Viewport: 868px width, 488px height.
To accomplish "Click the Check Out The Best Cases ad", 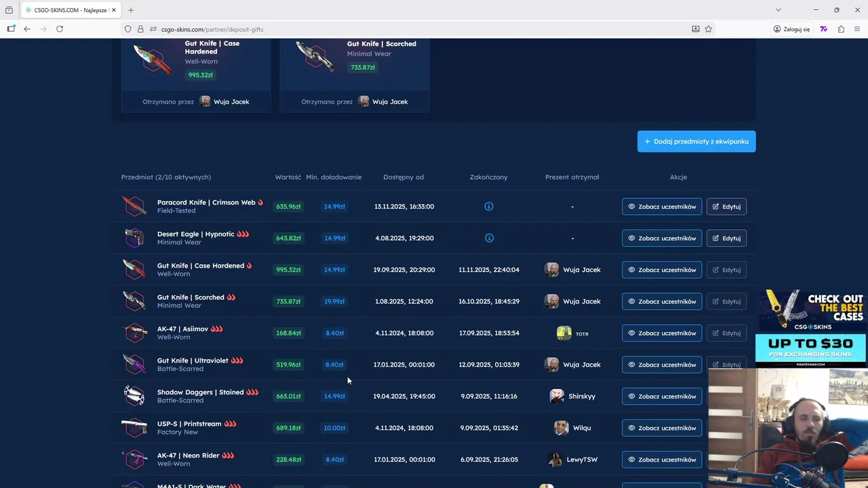I will coord(812,312).
